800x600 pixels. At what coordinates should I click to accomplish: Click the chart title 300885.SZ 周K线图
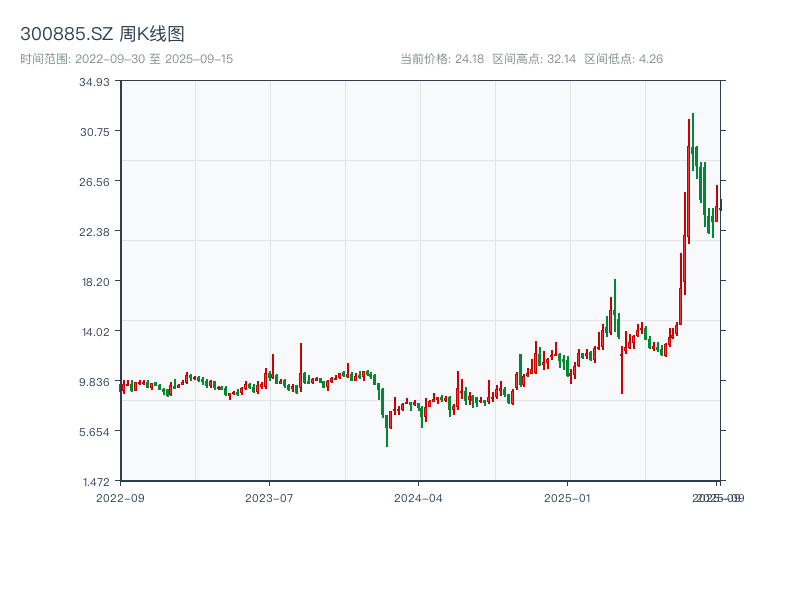pyautogui.click(x=102, y=34)
